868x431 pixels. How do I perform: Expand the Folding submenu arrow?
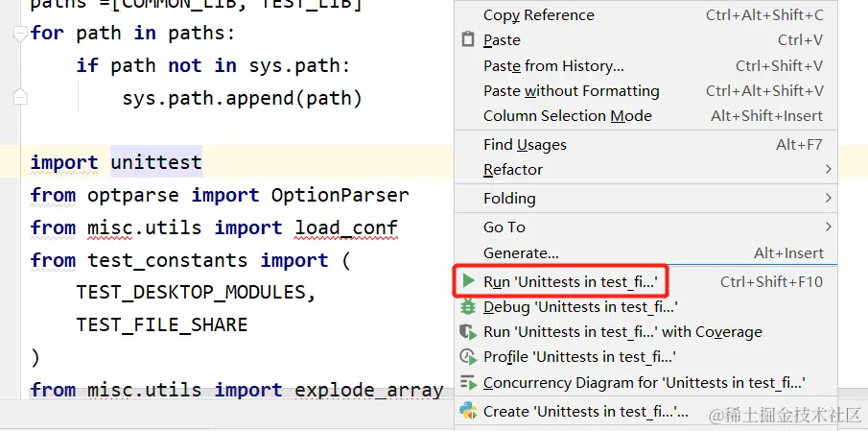(828, 197)
